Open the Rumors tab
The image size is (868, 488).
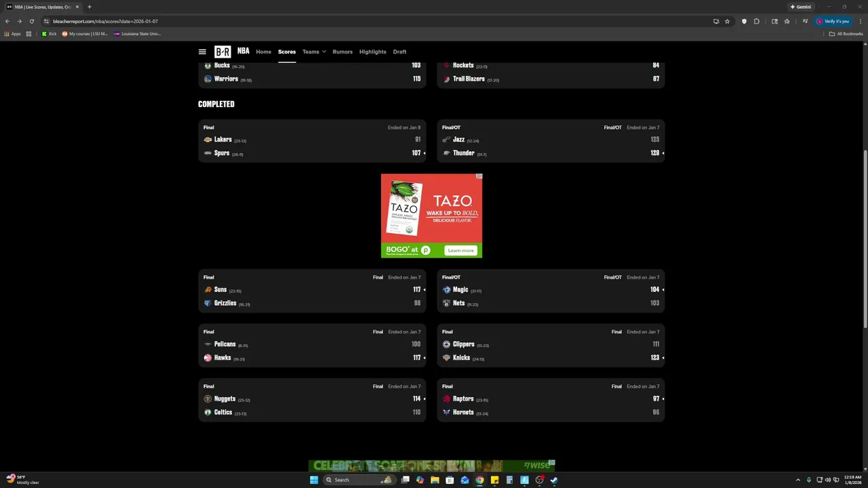342,52
